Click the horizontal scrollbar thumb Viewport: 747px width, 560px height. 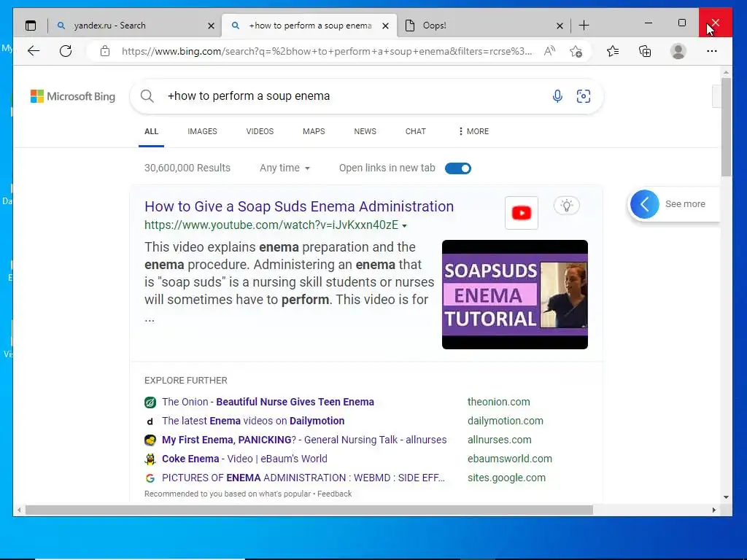(309, 510)
